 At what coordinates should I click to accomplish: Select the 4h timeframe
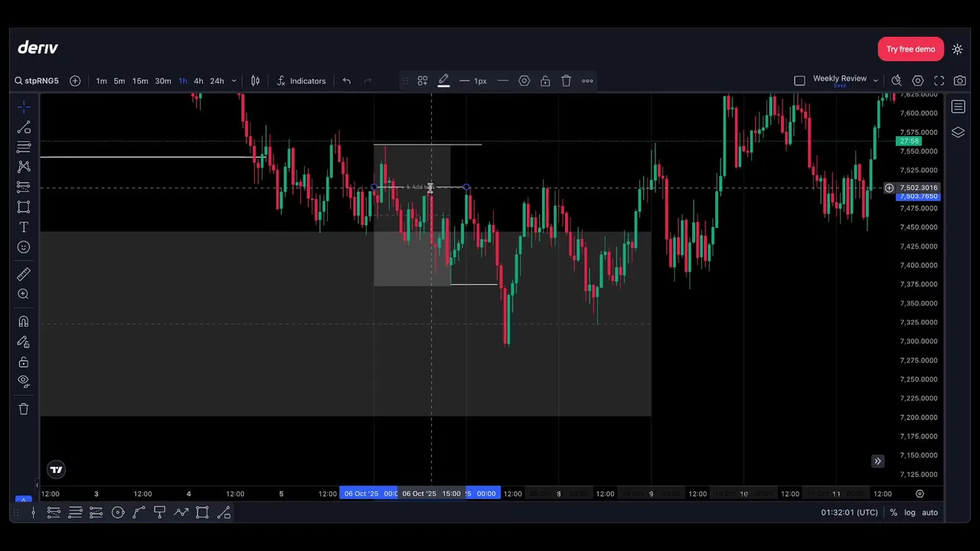[198, 81]
